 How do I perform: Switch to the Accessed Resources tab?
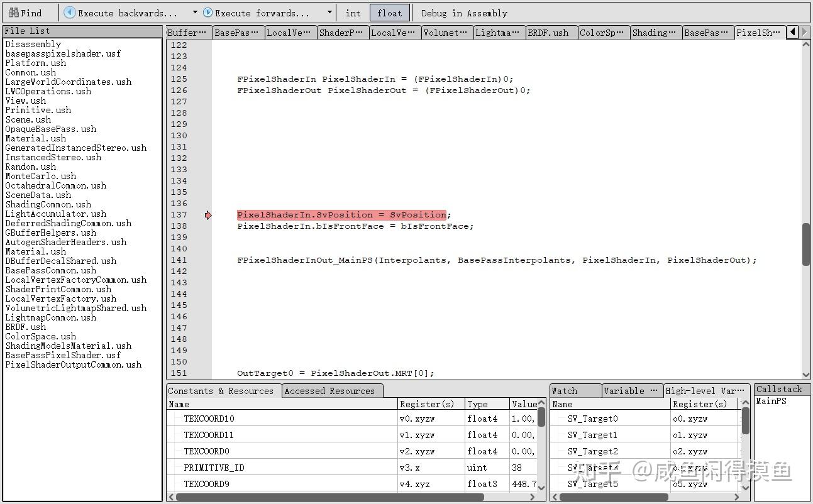[x=332, y=390]
